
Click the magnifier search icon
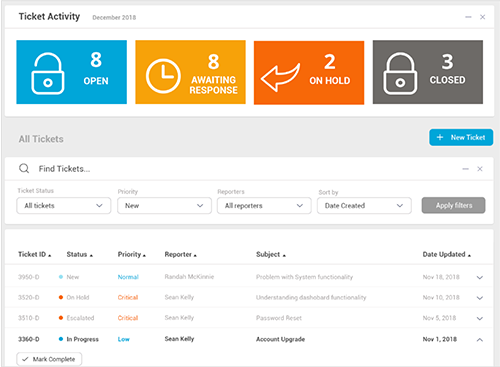pos(24,169)
